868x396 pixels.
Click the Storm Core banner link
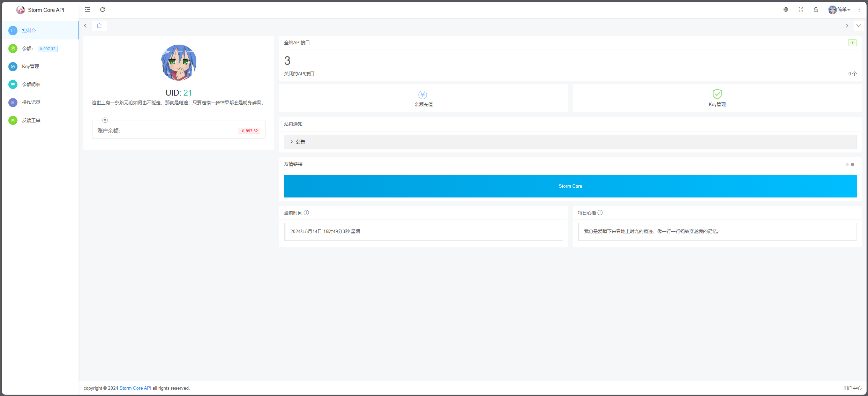(570, 186)
